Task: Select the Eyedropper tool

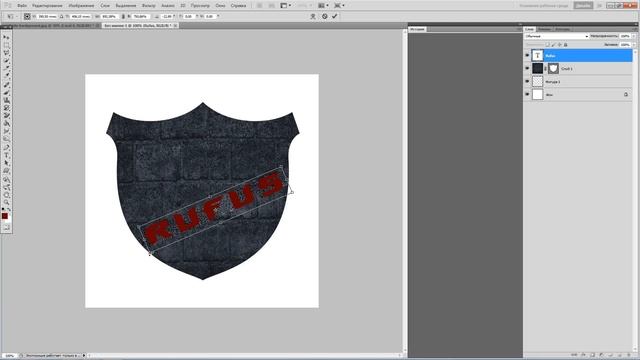Action: [6, 75]
